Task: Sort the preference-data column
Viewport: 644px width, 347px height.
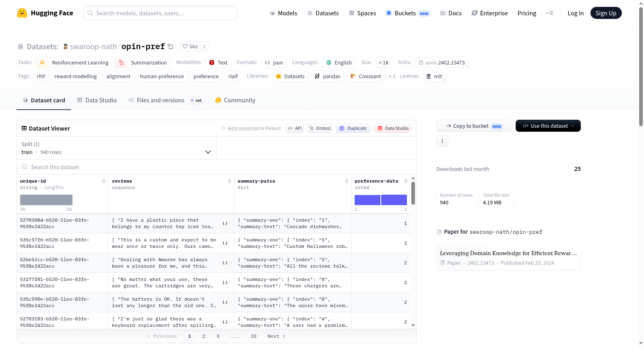Action: [x=406, y=181]
